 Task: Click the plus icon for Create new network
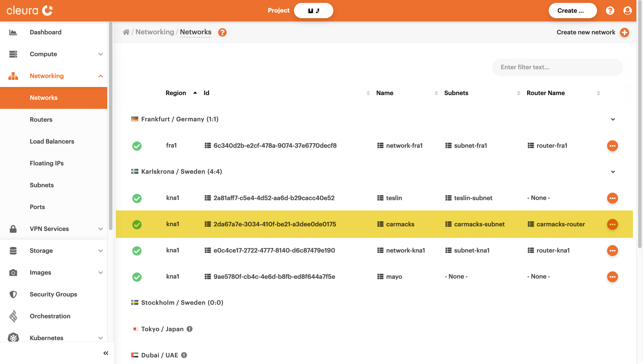pyautogui.click(x=625, y=32)
